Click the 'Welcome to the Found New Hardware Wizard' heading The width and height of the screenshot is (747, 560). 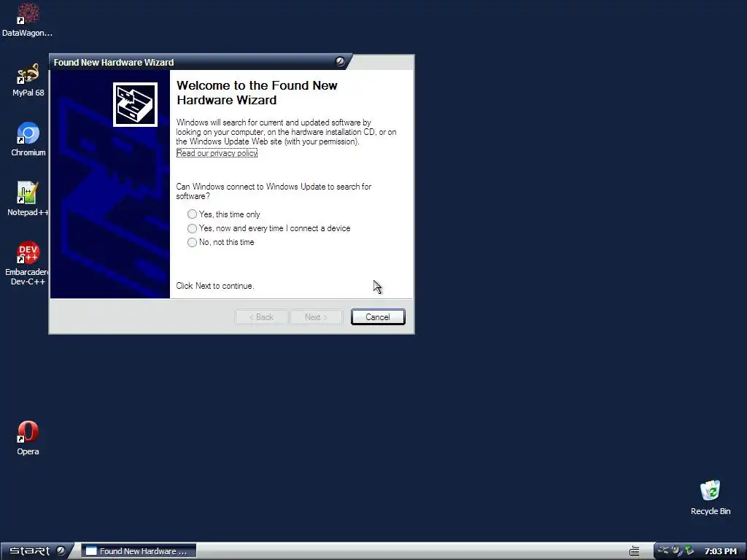257,93
